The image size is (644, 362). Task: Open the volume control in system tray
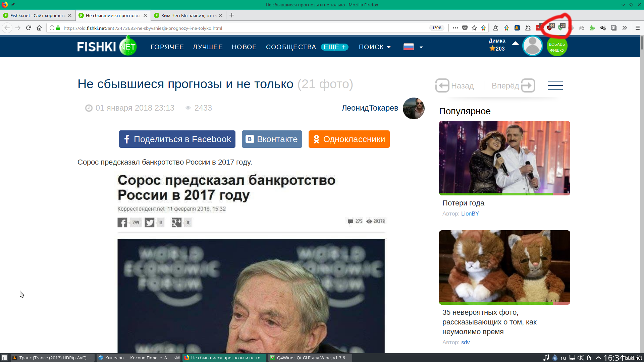[x=581, y=358]
